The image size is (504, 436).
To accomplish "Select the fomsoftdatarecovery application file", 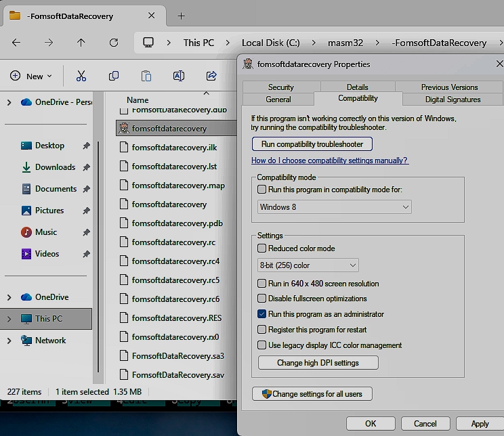I will pyautogui.click(x=176, y=128).
